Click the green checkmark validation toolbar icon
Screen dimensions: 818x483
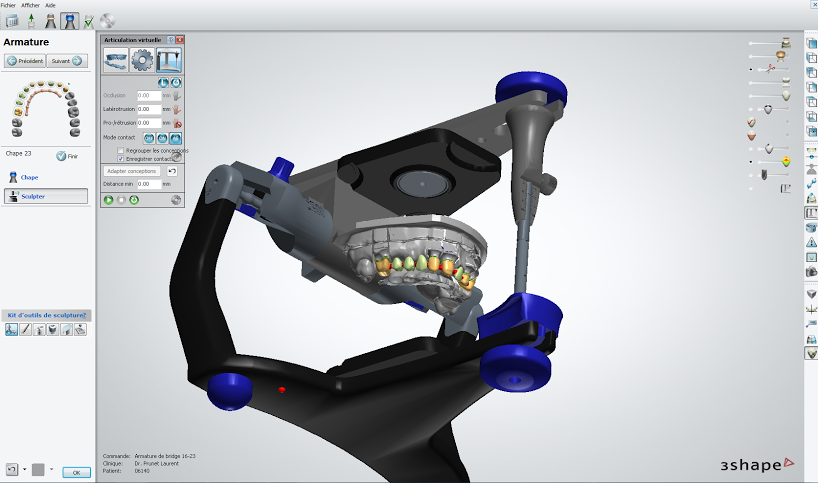(x=89, y=21)
